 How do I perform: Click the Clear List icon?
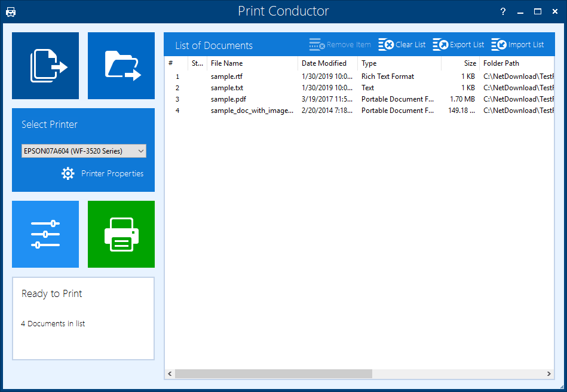[386, 45]
